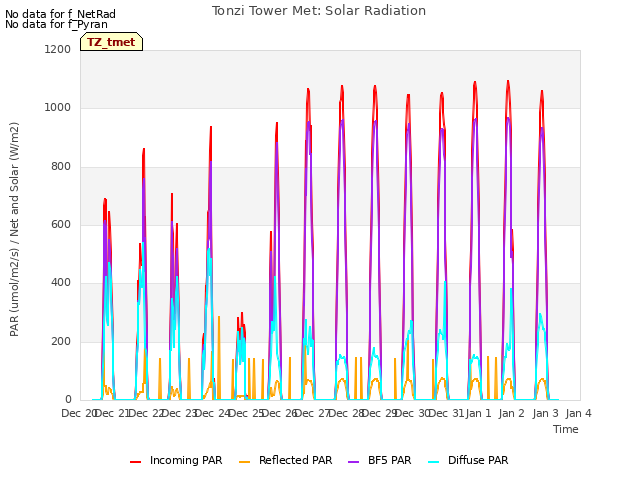Click the Dec 27 x-axis tick label
Screen dimensions: 640x480
pos(313,413)
